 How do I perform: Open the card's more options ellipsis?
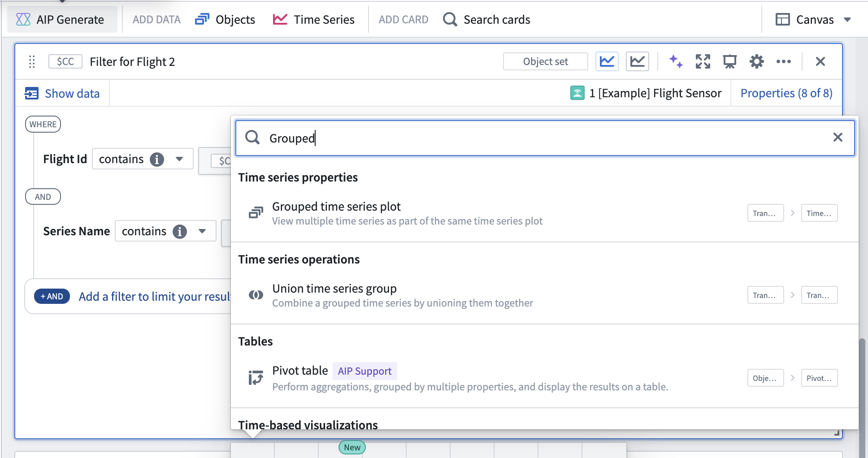click(x=784, y=61)
